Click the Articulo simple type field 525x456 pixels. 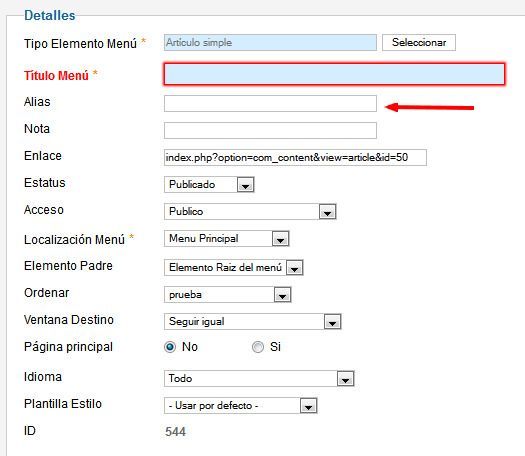pos(270,43)
